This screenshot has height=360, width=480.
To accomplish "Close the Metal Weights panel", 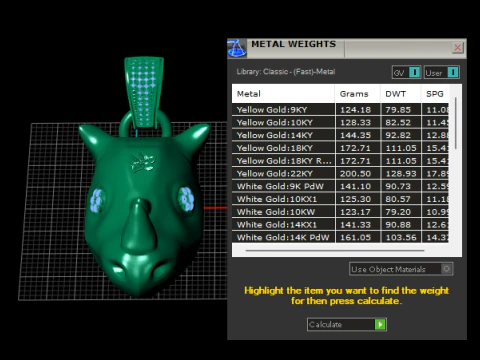I will pyautogui.click(x=458, y=47).
